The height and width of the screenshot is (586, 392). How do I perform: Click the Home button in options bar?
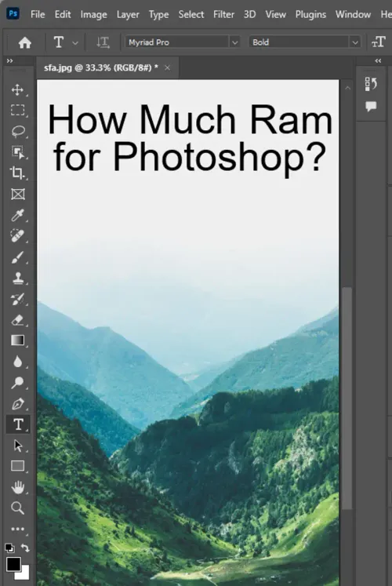24,42
